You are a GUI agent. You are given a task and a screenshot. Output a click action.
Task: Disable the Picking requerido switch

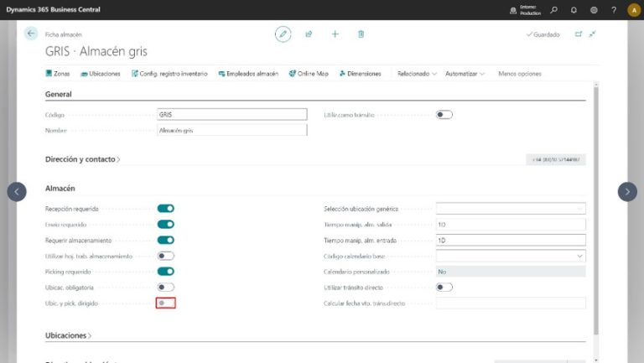(165, 272)
